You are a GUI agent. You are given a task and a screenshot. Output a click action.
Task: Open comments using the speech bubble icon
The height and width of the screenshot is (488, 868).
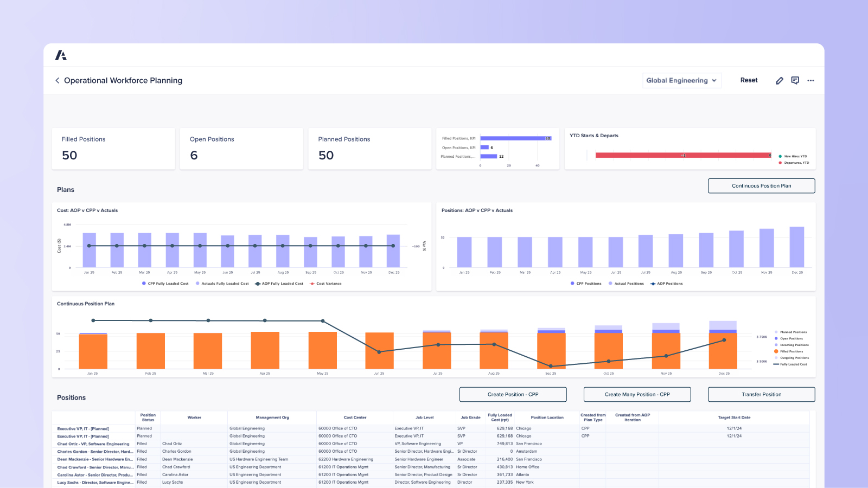click(795, 80)
